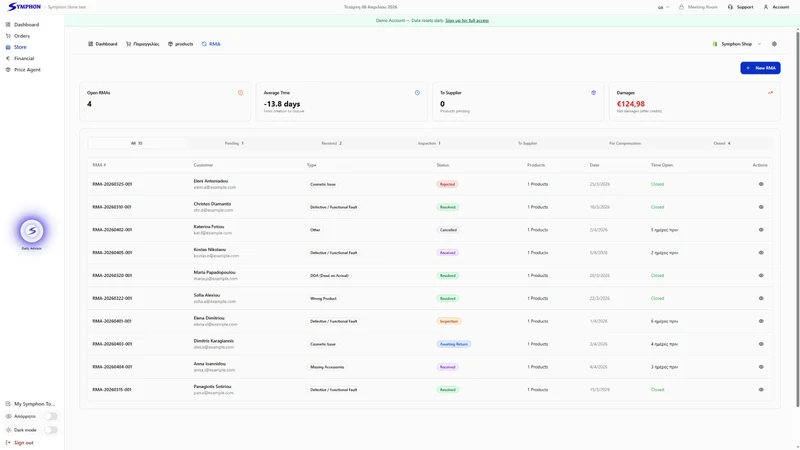Click the Awaiting Return status badge
Image resolution: width=800 pixels, height=450 pixels.
pyautogui.click(x=454, y=344)
